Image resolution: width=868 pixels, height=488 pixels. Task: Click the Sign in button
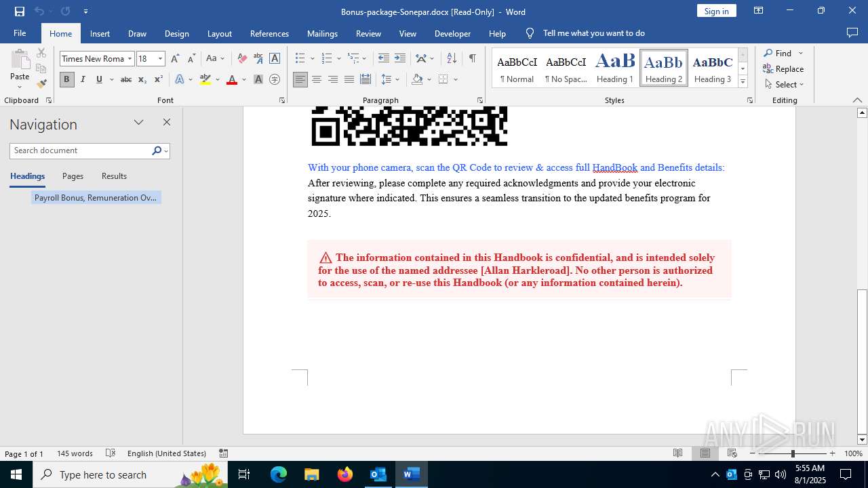tap(716, 11)
